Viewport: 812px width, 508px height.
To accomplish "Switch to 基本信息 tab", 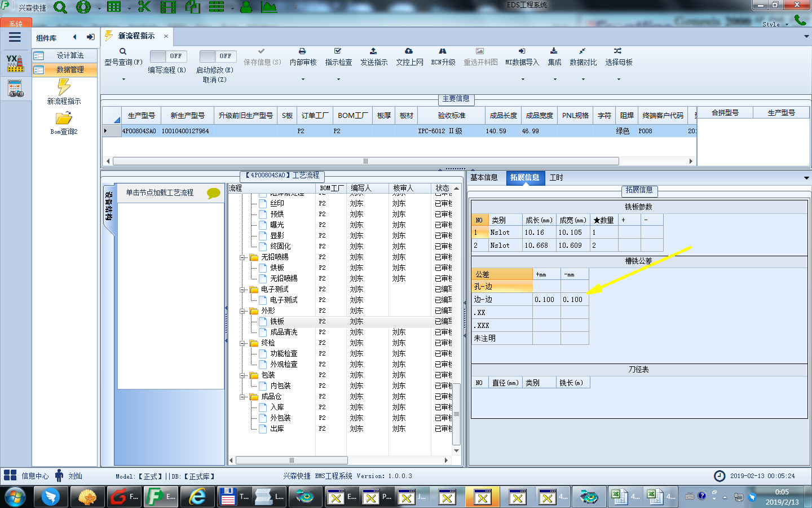I will pos(484,177).
